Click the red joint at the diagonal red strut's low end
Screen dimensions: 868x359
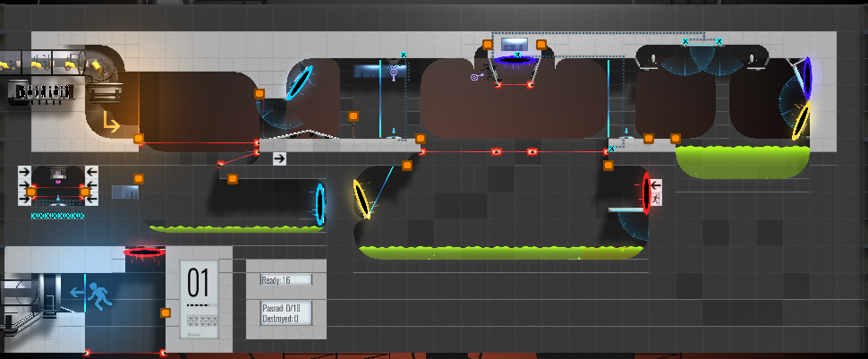click(221, 164)
